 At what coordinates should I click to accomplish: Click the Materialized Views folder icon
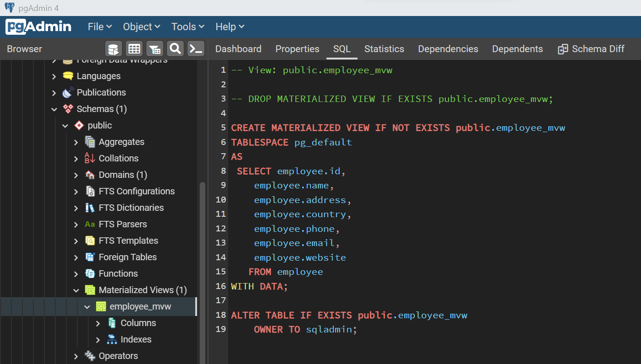[x=90, y=290]
